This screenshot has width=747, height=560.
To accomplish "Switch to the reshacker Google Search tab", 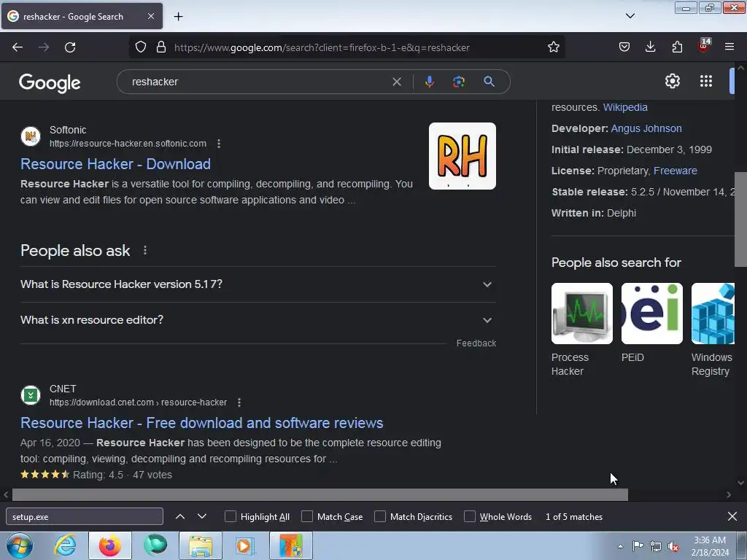I will tap(82, 16).
